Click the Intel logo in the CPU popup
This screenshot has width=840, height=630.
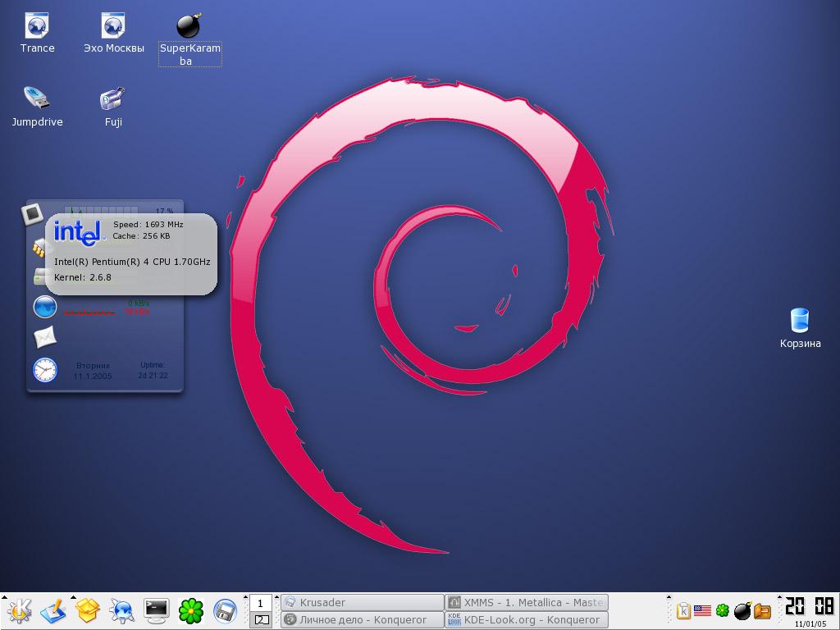point(78,233)
